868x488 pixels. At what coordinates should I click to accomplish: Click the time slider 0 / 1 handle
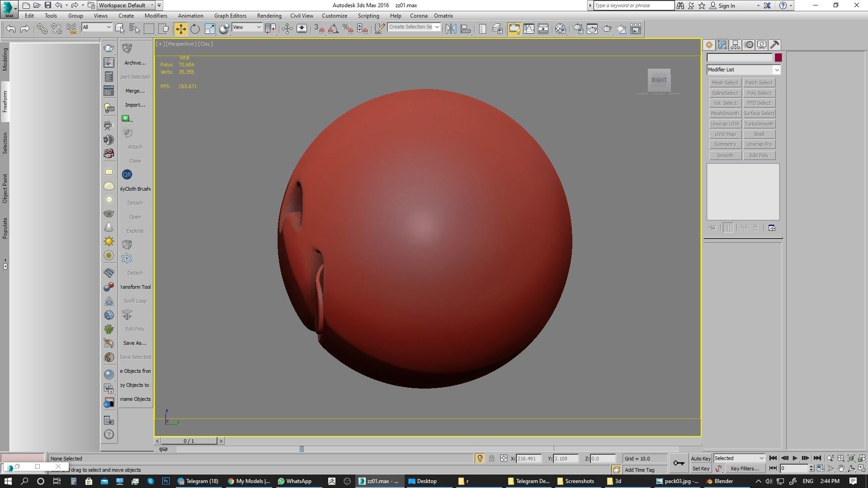coord(189,441)
